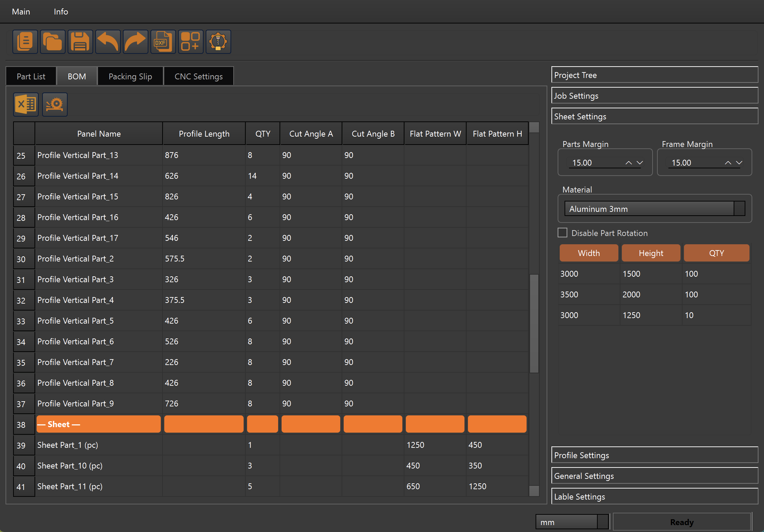The width and height of the screenshot is (764, 532).
Task: Open the CNC drill gear settings icon
Action: pos(218,42)
